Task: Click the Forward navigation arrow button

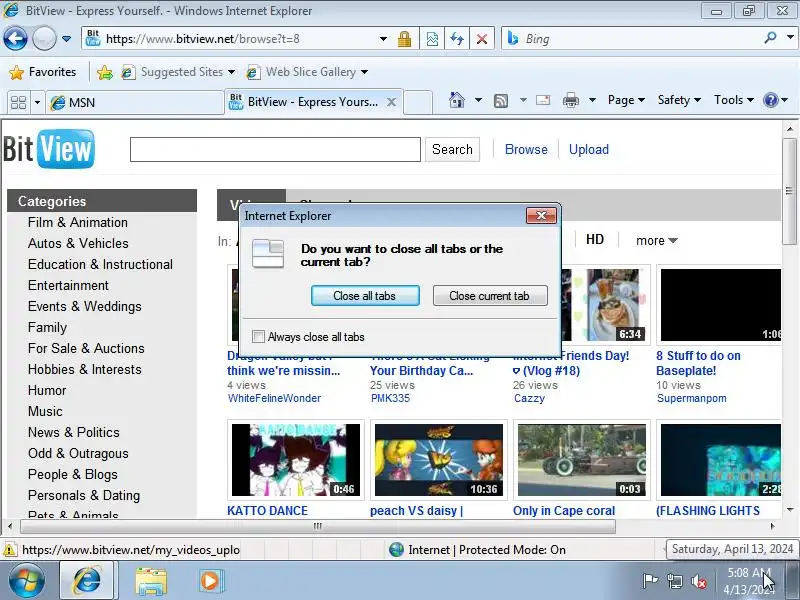Action: (44, 39)
